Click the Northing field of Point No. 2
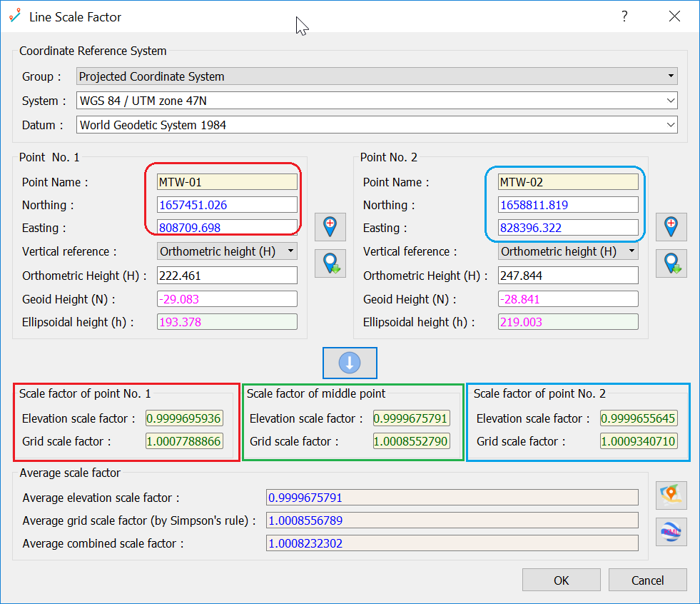This screenshot has width=700, height=604. tap(568, 205)
